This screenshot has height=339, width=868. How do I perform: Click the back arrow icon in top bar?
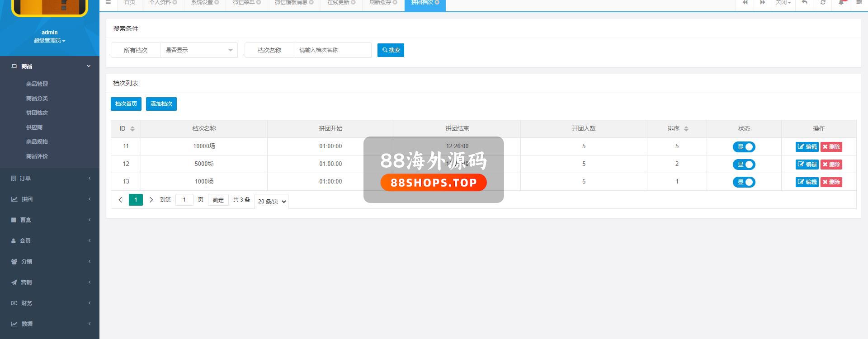[804, 3]
